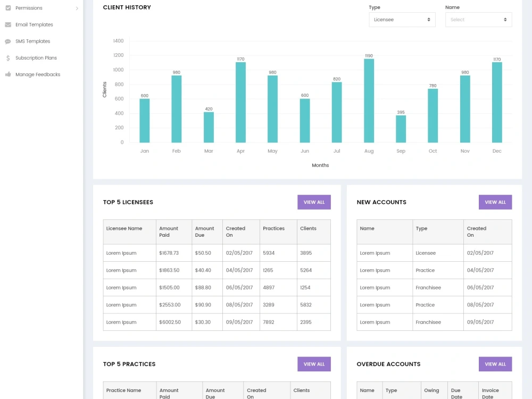Image resolution: width=532 pixels, height=399 pixels.
Task: Click the Oct bar labeled 780
Action: click(433, 115)
